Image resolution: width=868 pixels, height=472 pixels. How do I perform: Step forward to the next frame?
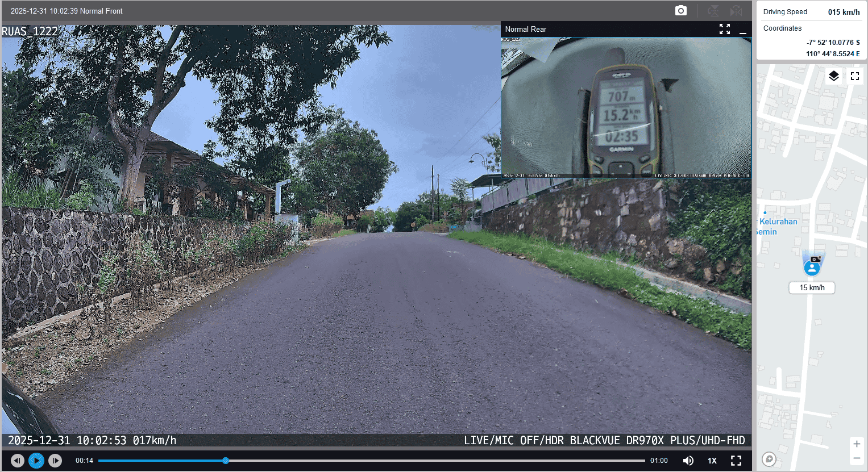[55, 461]
